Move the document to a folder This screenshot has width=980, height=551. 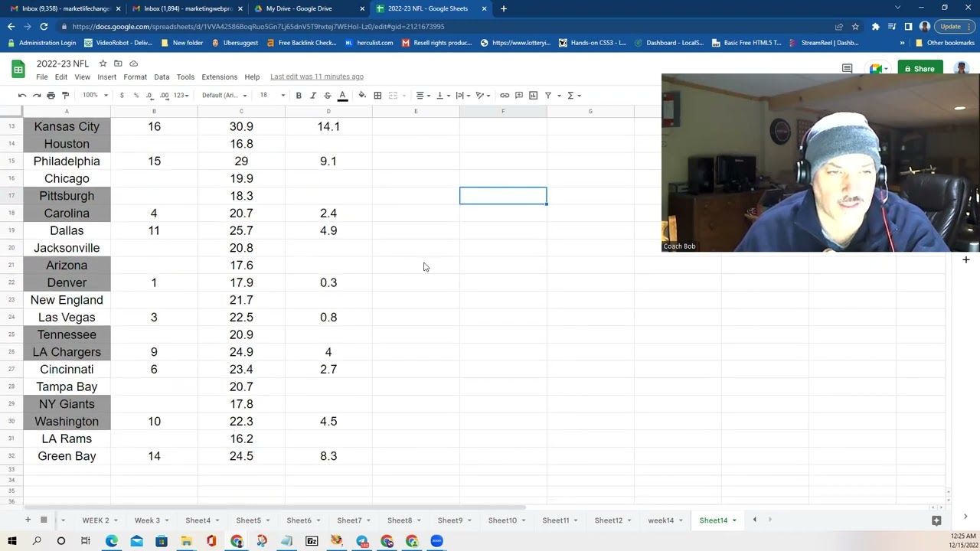(x=118, y=64)
